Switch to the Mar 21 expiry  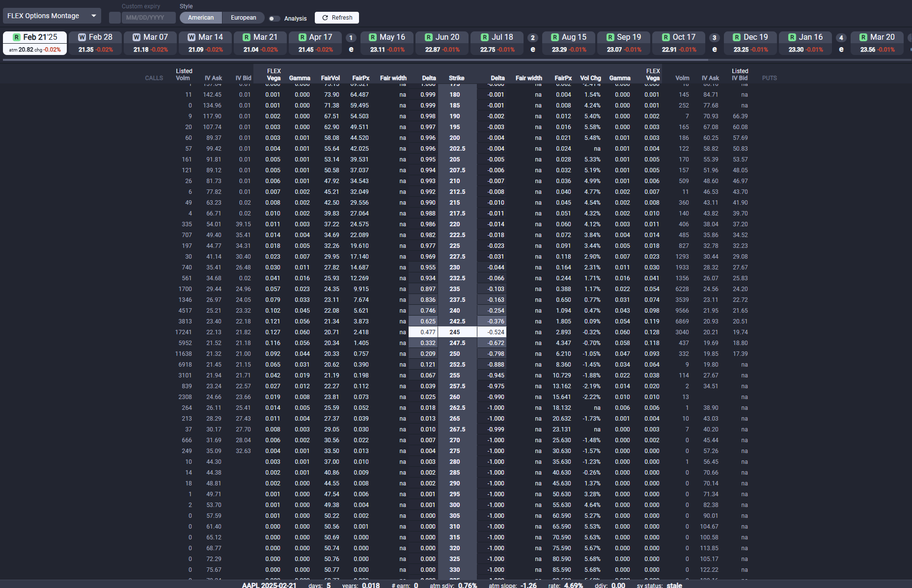(260, 43)
